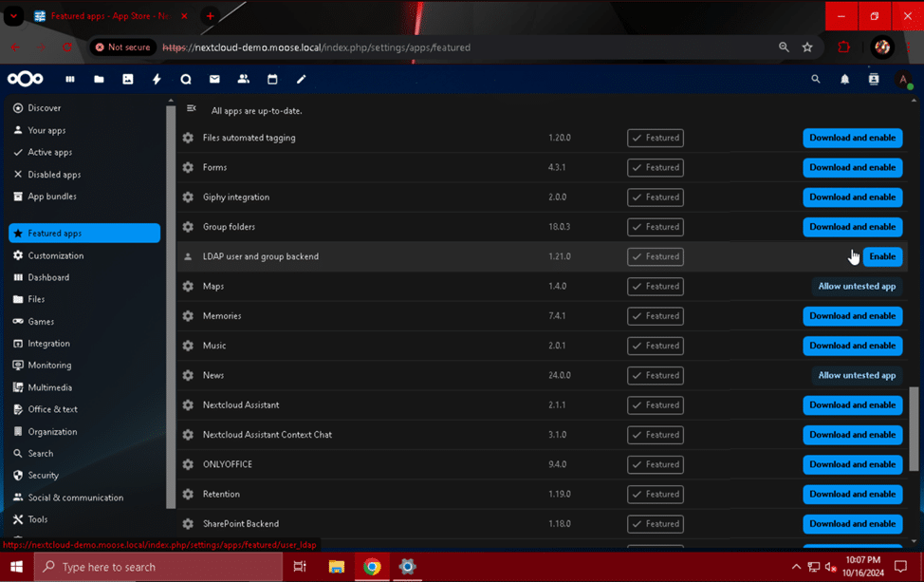Screen dimensions: 924x582
Task: Open the contacts menu icon near avatar
Action: pos(874,79)
